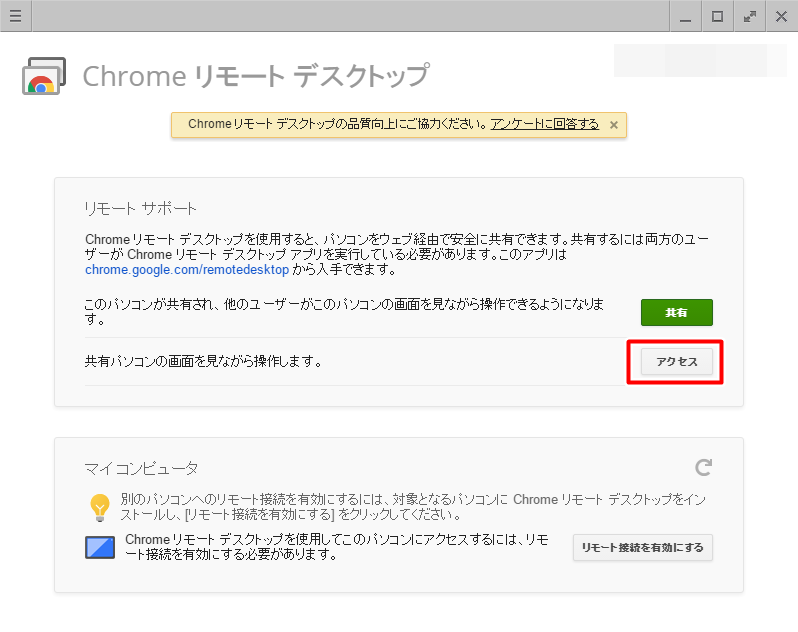Maximize the Remote Desktop window
The width and height of the screenshot is (798, 632).
click(718, 16)
